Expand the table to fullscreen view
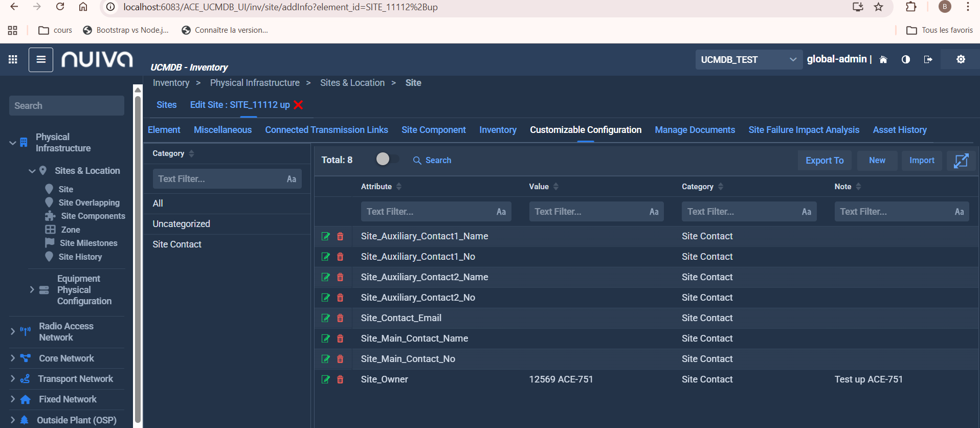The height and width of the screenshot is (428, 980). click(x=961, y=161)
